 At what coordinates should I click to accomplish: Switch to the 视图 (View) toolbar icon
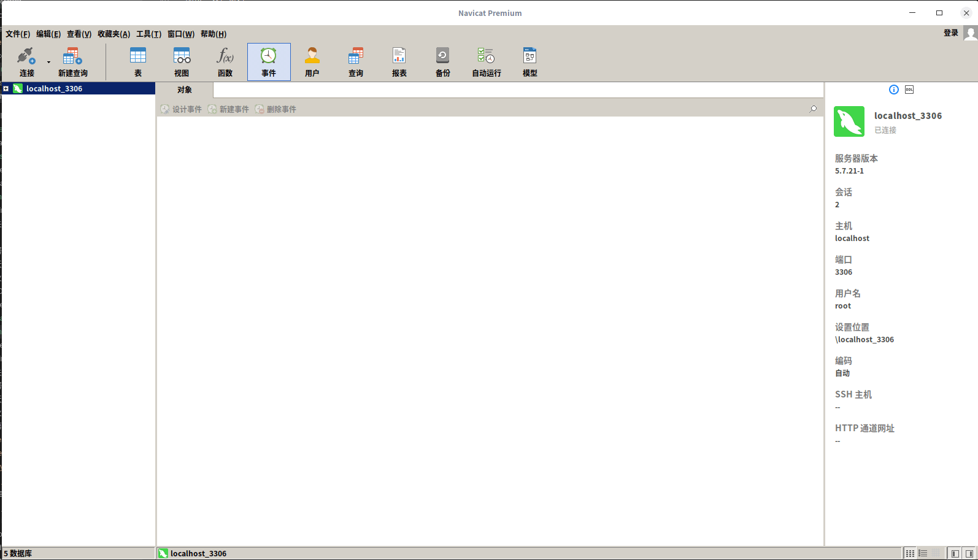tap(182, 62)
